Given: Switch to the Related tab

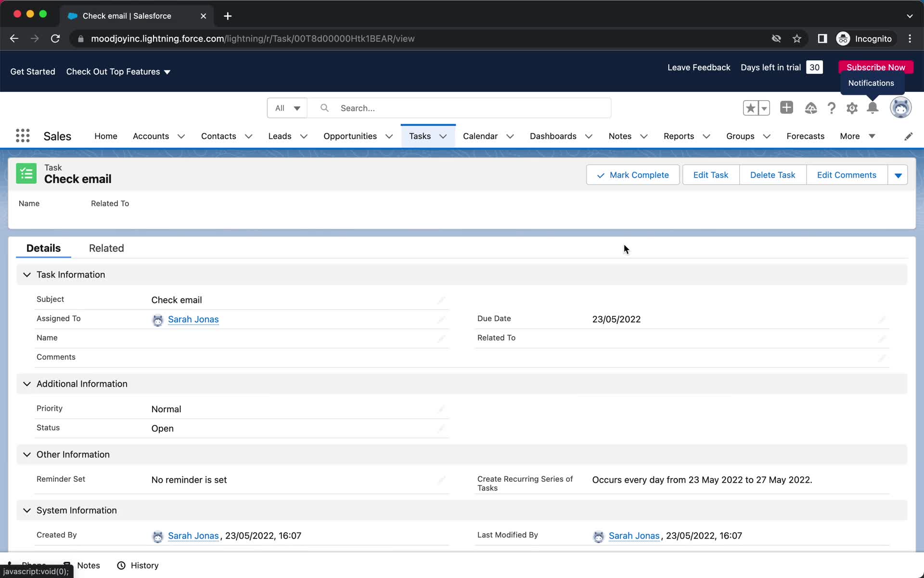Looking at the screenshot, I should click(x=106, y=248).
